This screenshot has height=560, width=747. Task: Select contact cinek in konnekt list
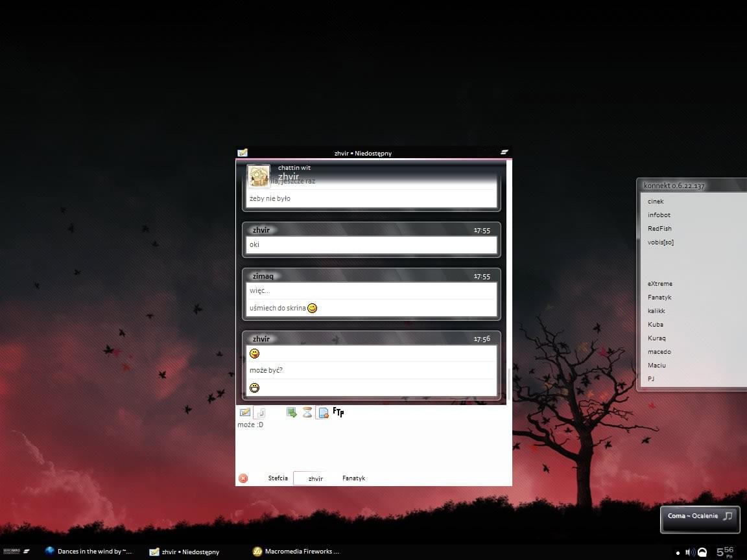(656, 202)
